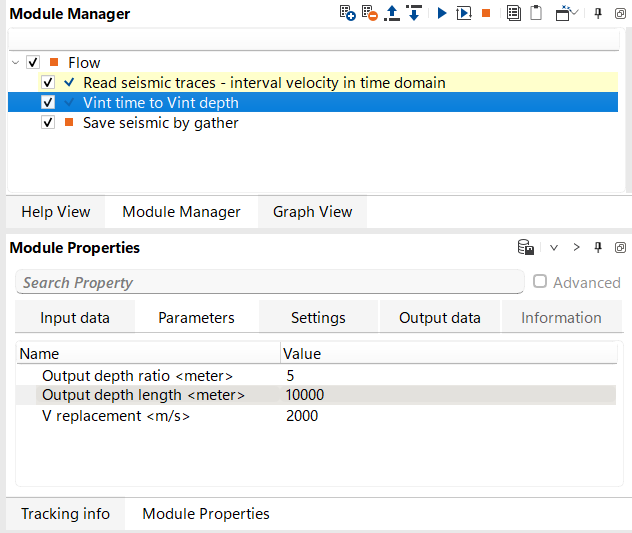Stop flow execution with orange square
Image resolution: width=632 pixels, height=533 pixels.
[x=486, y=14]
